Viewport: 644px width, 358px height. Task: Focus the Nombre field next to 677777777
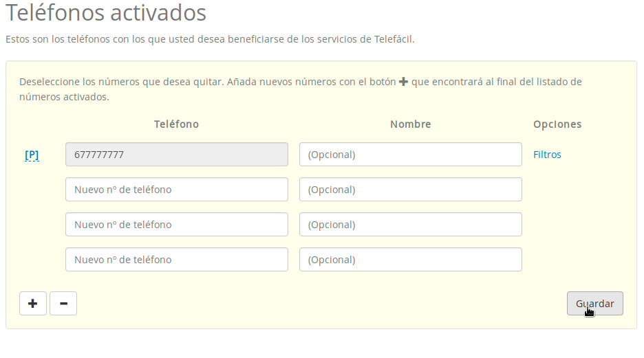(x=410, y=155)
